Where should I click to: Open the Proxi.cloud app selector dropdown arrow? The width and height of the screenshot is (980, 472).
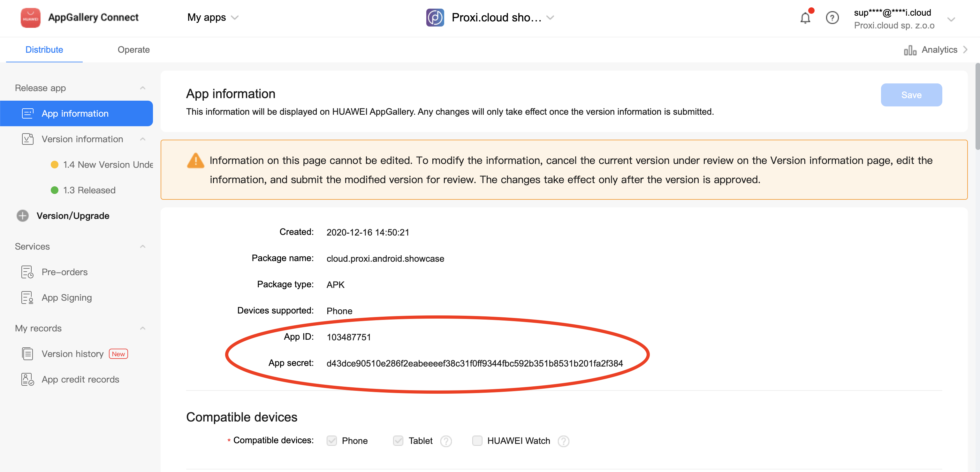550,18
